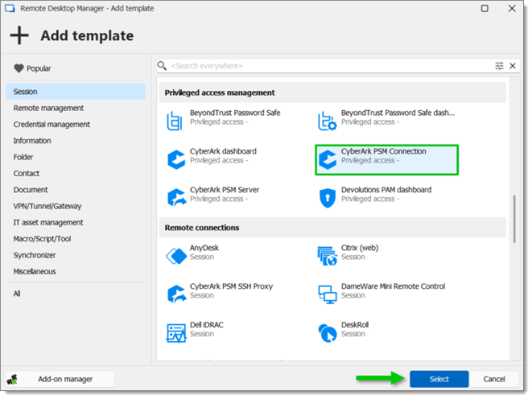
Task: Open the Add-on manager button
Action: (60, 379)
